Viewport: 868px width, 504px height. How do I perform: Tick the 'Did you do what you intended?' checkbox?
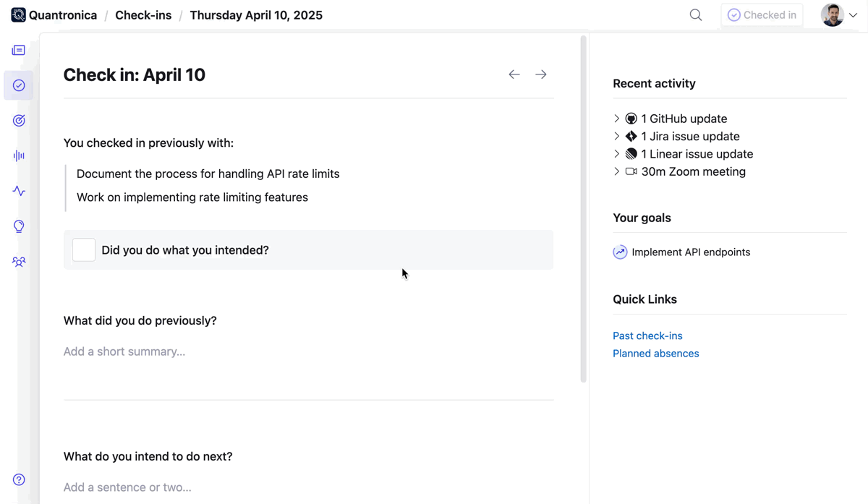coord(84,250)
